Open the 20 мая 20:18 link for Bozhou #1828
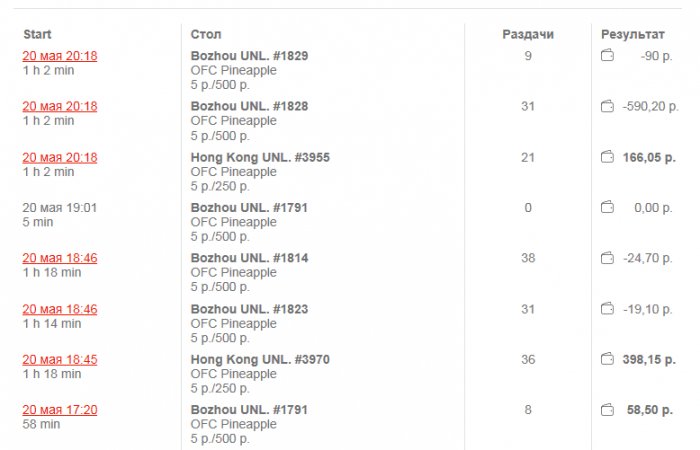Image resolution: width=700 pixels, height=450 pixels. 60,106
